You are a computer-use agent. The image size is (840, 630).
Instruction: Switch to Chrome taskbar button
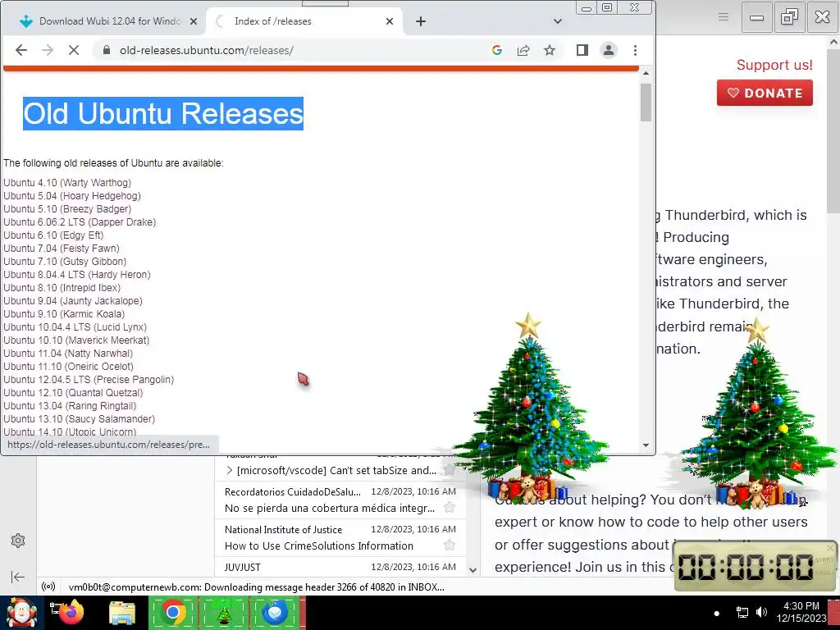[172, 613]
